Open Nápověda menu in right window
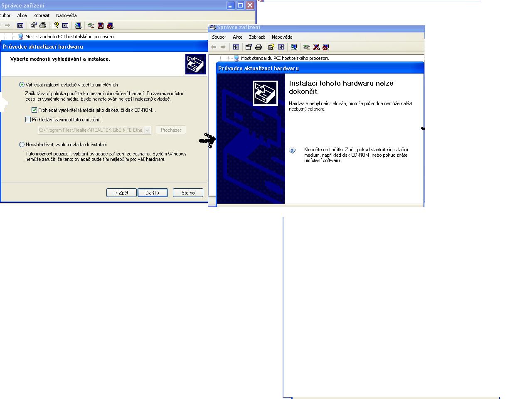Viewport: 532px width, 399px height. click(x=282, y=37)
